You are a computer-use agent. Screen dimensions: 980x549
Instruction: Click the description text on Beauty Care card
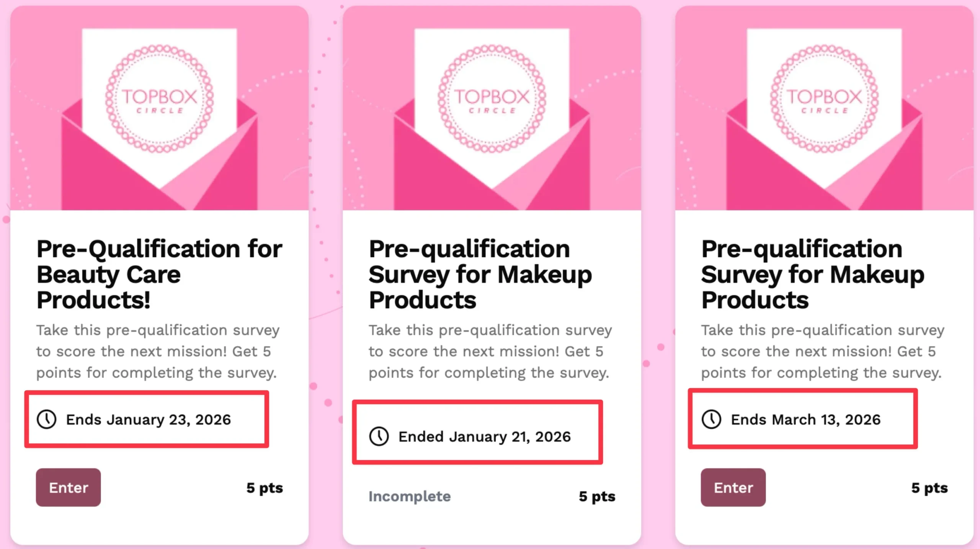point(158,351)
